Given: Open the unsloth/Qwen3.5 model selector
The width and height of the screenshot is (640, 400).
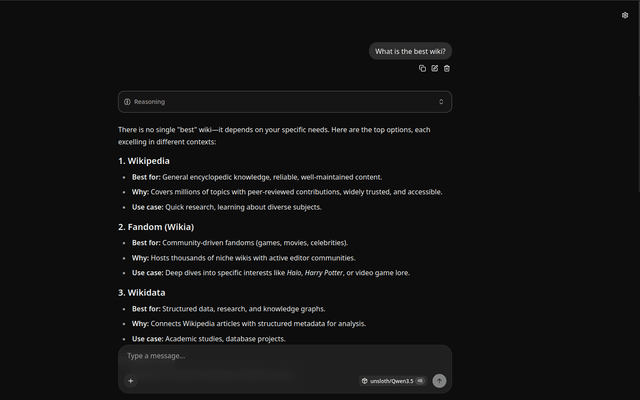Looking at the screenshot, I should (x=393, y=381).
